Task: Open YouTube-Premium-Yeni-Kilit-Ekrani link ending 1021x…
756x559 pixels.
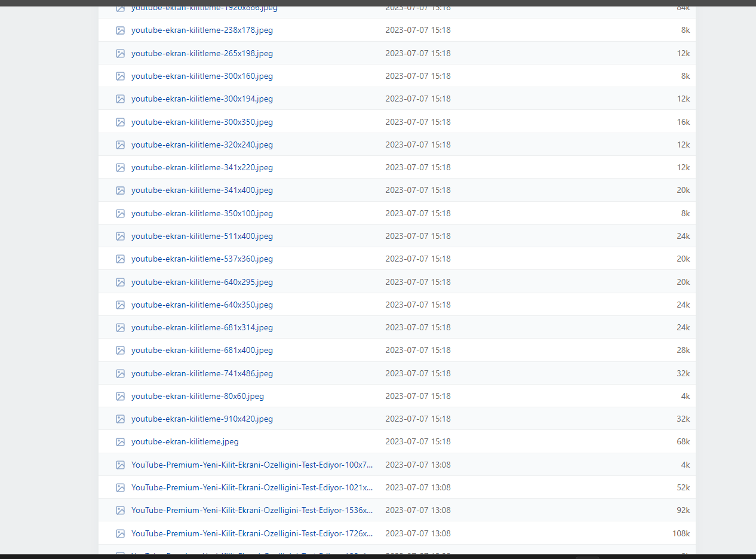Action: [252, 487]
